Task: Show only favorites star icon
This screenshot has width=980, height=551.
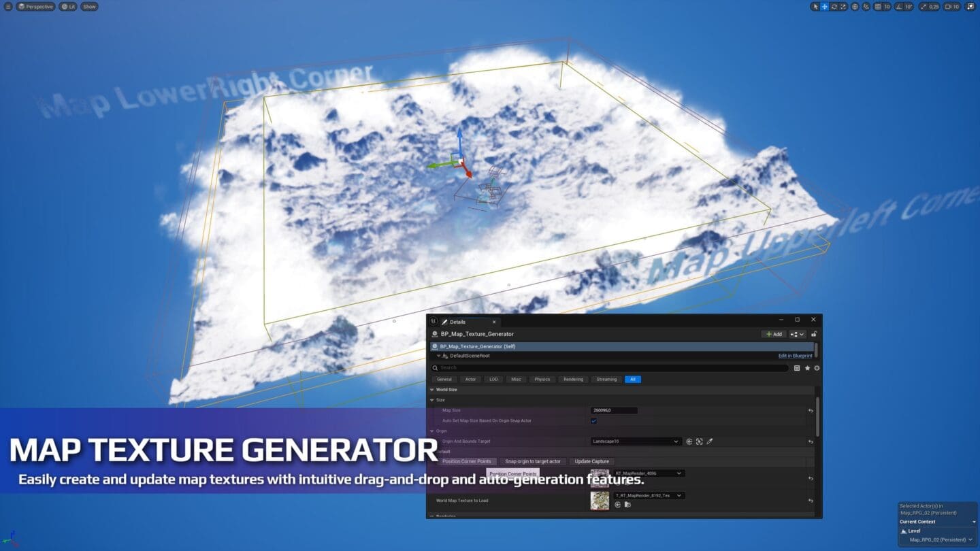Action: (807, 368)
